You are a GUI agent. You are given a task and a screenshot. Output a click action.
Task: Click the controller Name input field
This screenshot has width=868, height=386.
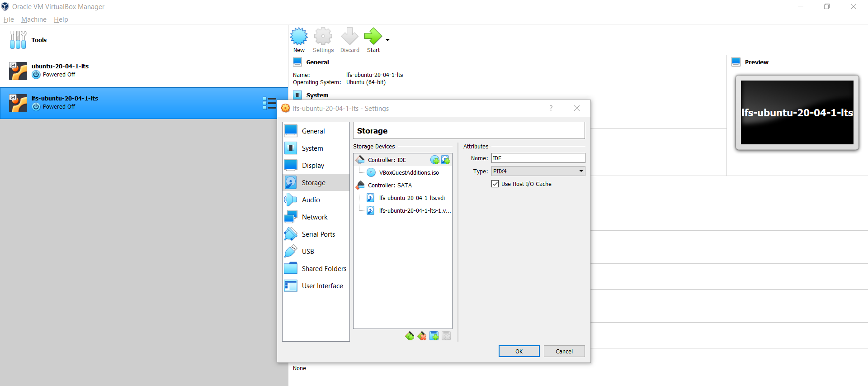(x=538, y=158)
